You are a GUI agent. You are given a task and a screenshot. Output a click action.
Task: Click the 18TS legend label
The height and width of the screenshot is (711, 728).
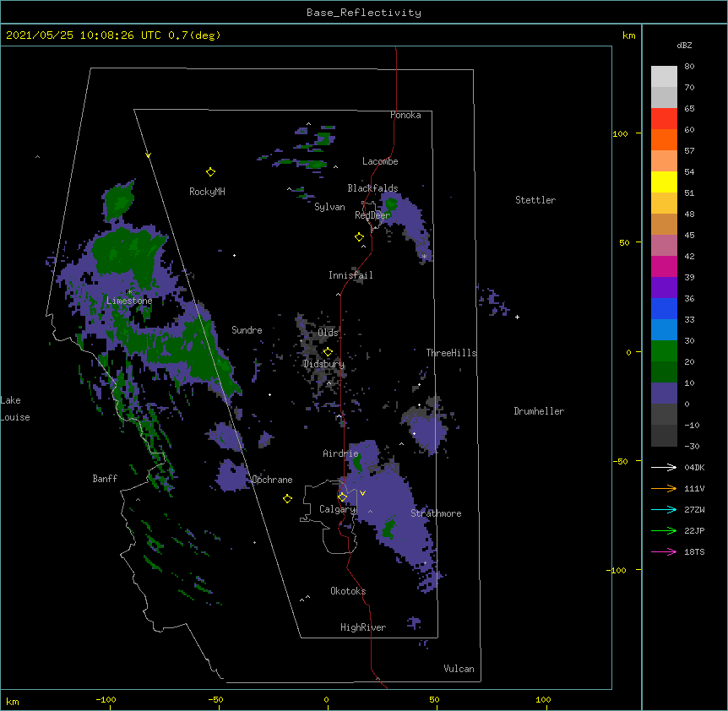point(694,551)
